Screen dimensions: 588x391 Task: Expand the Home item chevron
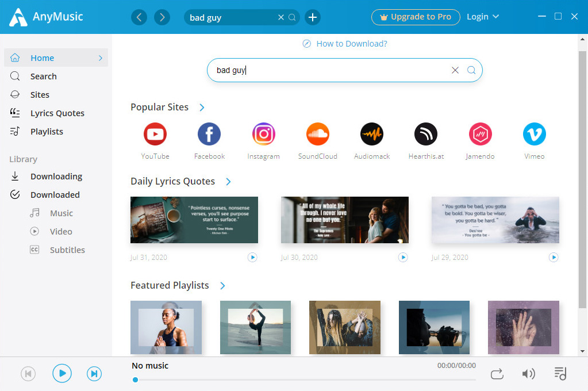click(x=100, y=57)
